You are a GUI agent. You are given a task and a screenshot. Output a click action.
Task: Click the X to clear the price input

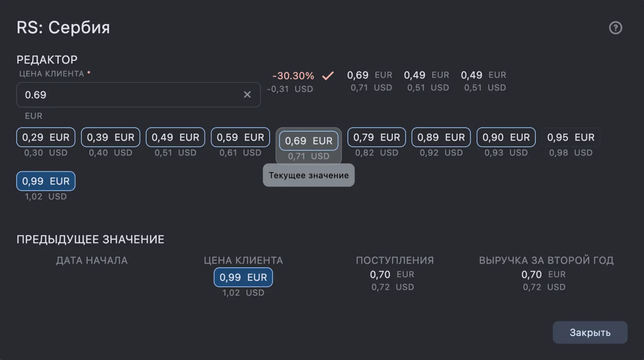[x=247, y=94]
